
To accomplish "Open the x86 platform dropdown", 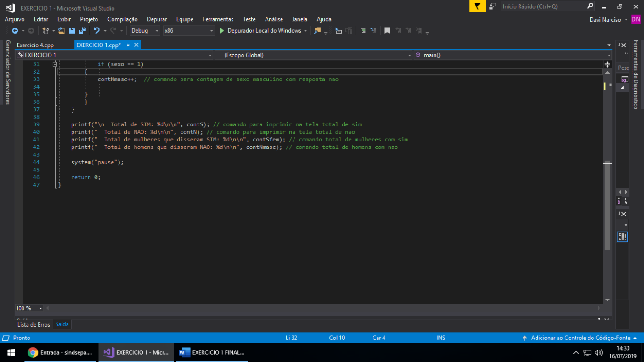I will (189, 31).
